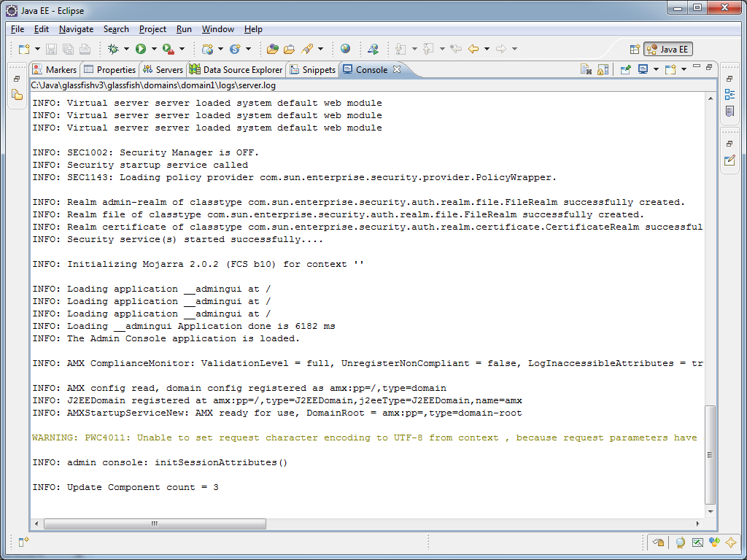Click the New wizard toolbar icon

pos(24,49)
